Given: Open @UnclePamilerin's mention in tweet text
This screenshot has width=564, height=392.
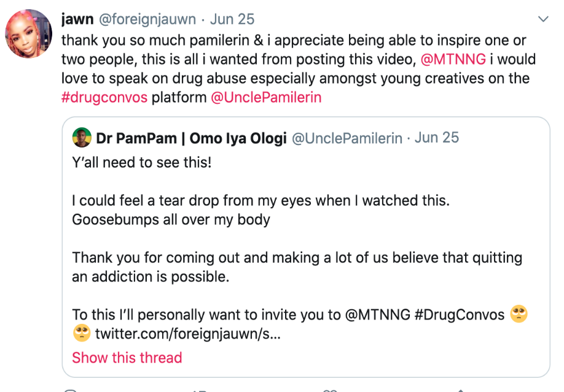Looking at the screenshot, I should point(268,97).
